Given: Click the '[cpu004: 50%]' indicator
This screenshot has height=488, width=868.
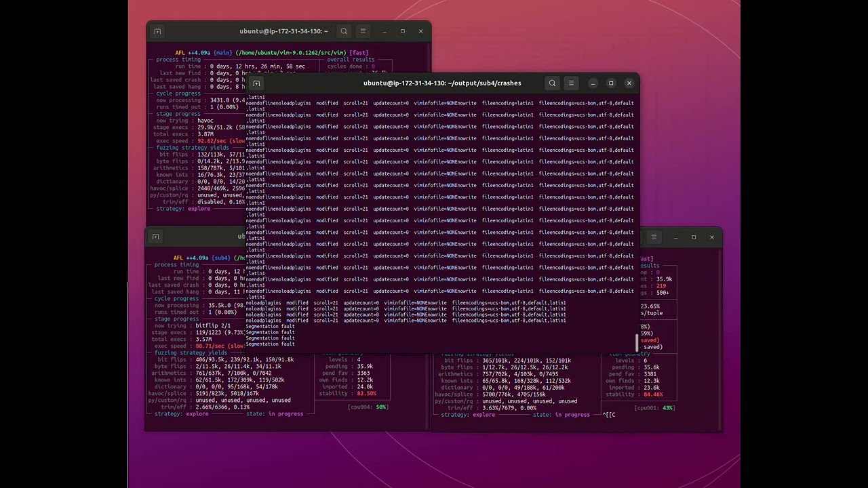Looking at the screenshot, I should (x=367, y=407).
